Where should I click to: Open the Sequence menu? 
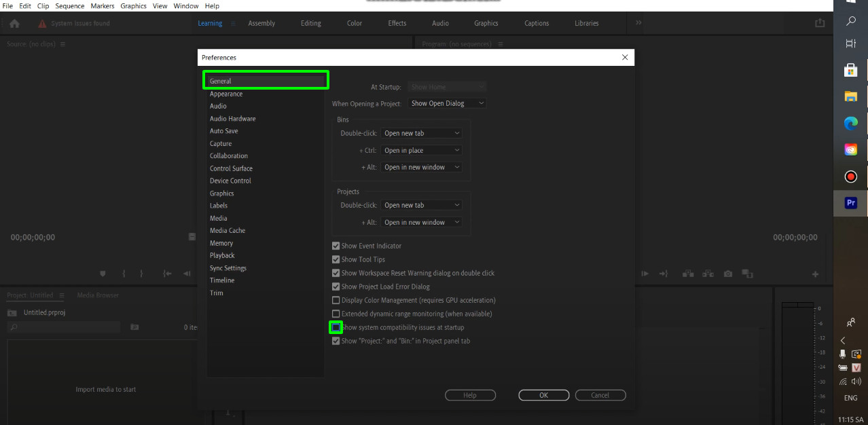pyautogui.click(x=70, y=5)
